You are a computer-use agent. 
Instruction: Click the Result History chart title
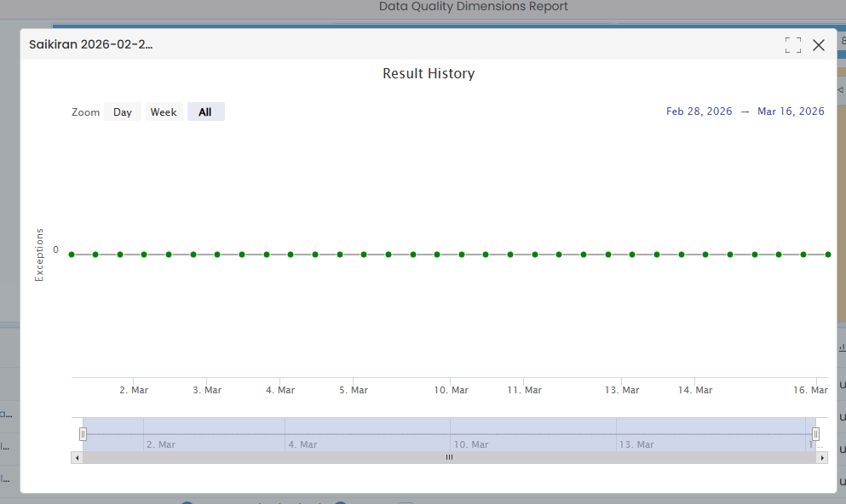[429, 73]
